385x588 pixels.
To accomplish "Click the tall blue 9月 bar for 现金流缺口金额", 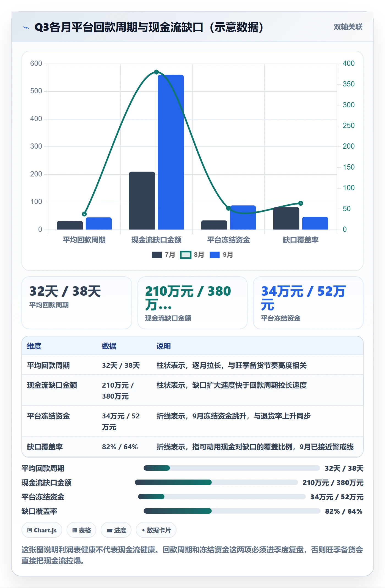I will 171,152.
